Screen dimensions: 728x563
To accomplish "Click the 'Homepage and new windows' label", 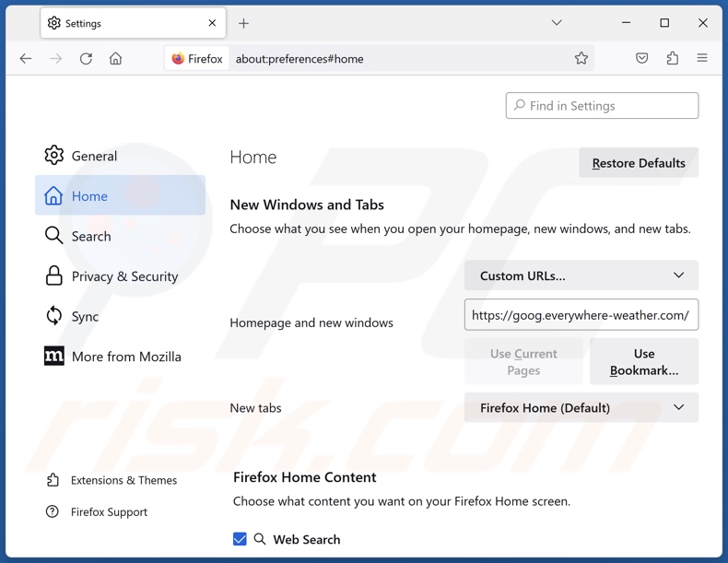I will tap(311, 323).
